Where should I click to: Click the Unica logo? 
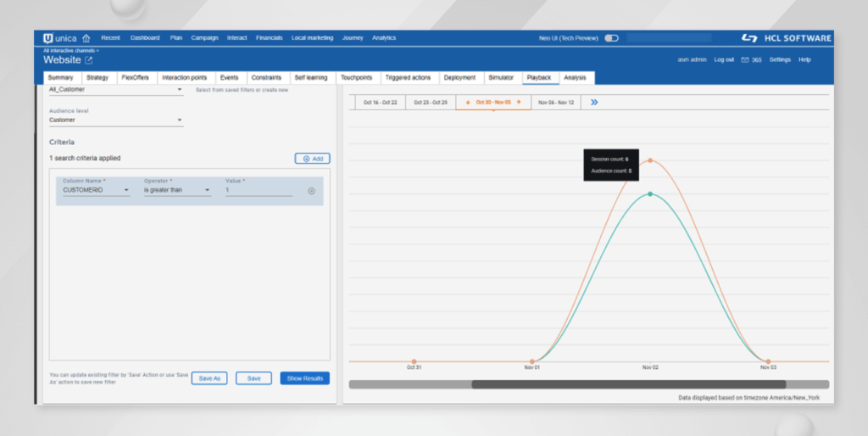[61, 38]
